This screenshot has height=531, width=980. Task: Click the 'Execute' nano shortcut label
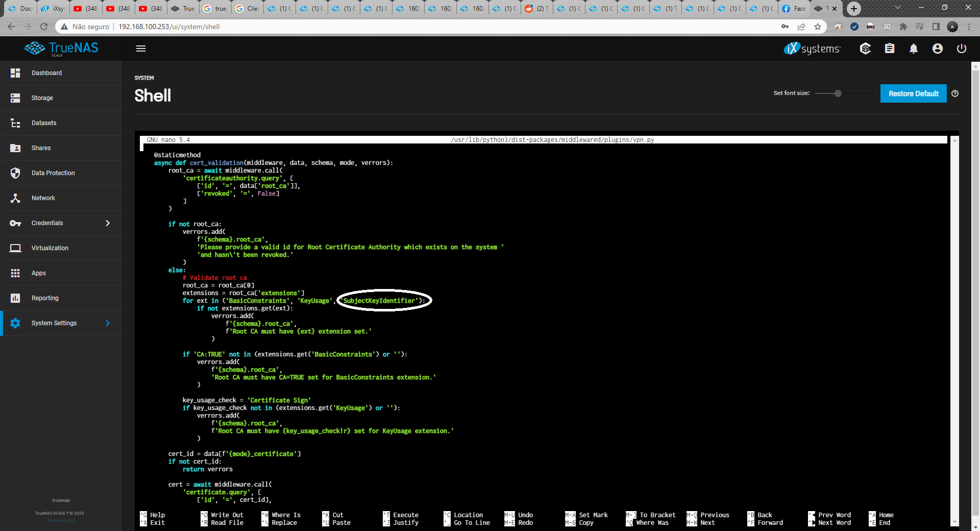click(x=406, y=515)
